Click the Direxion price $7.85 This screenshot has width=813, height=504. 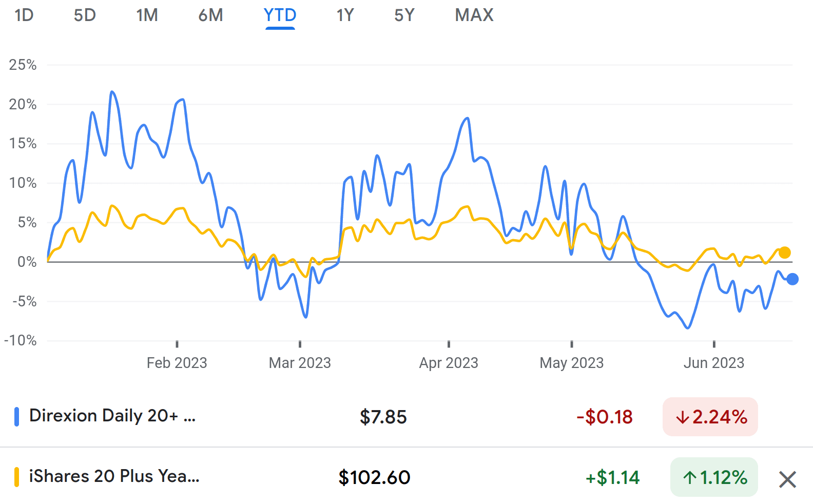(x=383, y=417)
